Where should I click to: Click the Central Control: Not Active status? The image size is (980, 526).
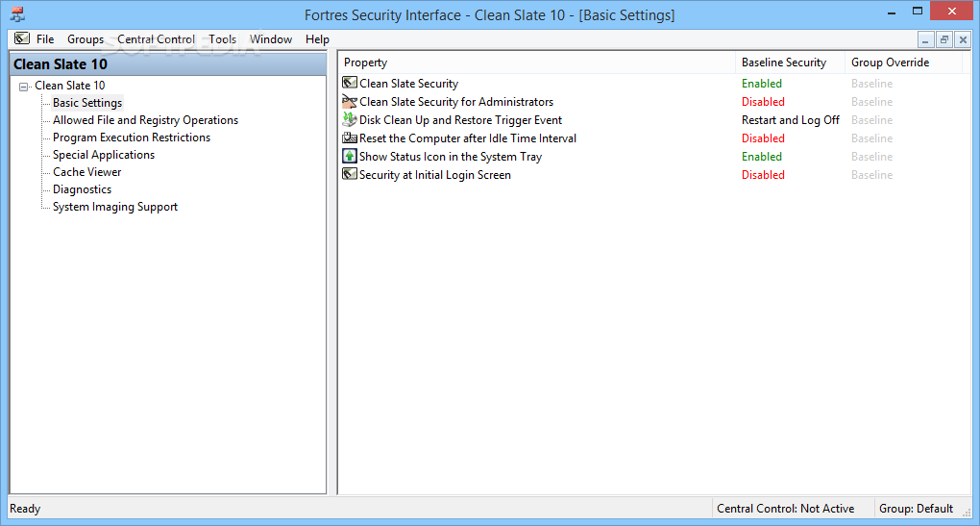(786, 509)
